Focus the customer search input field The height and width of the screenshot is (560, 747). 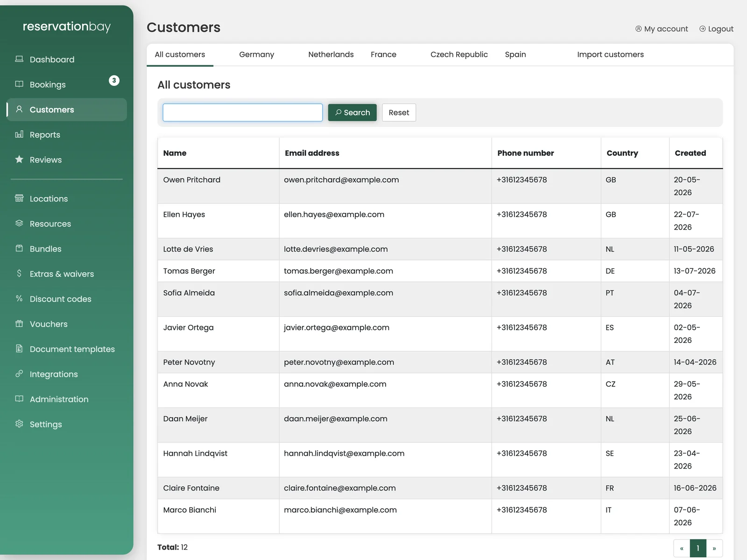[243, 112]
